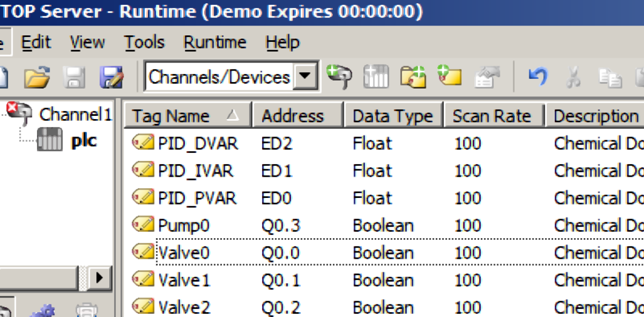
Task: Click the tag icon beside PID_DVAR
Action: 143,142
